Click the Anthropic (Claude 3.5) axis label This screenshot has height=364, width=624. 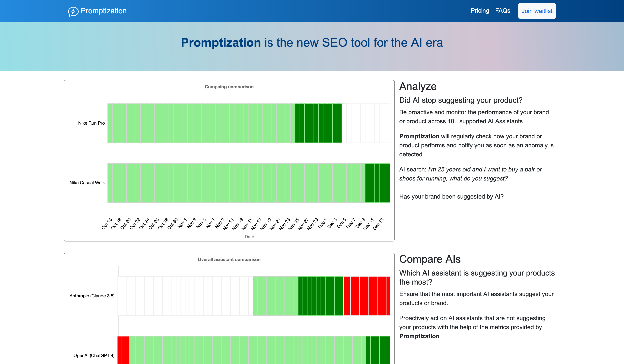coord(92,296)
